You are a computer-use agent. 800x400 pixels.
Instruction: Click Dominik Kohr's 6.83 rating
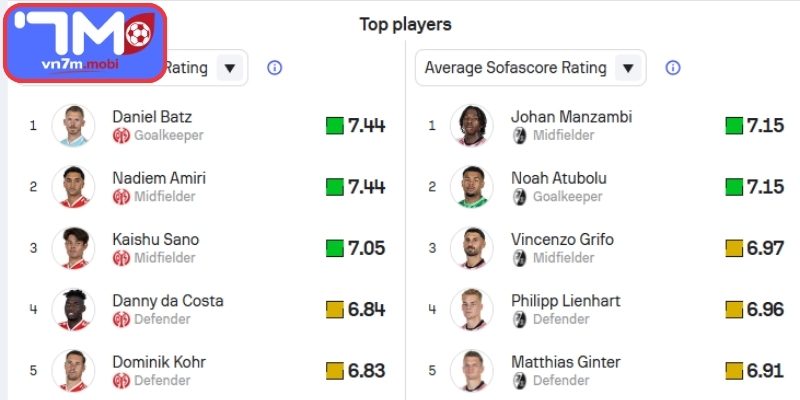(x=356, y=370)
